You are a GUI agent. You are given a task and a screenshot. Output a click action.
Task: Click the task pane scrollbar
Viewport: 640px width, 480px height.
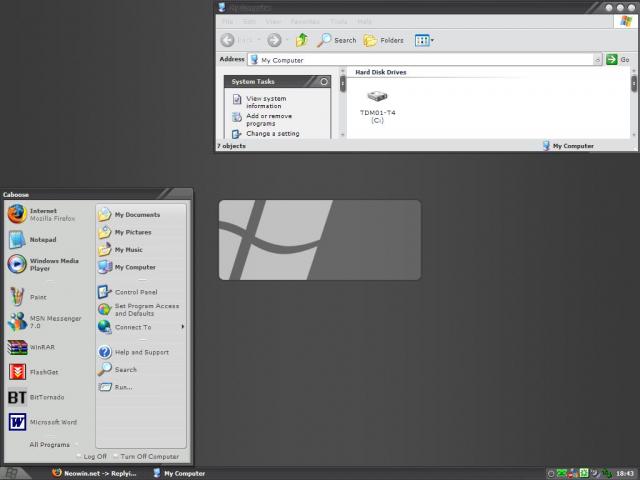click(342, 103)
